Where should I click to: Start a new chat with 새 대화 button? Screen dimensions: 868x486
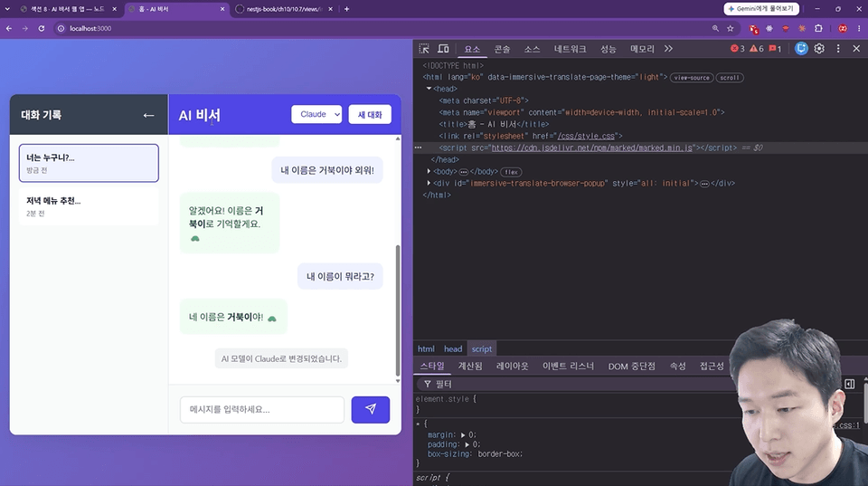pyautogui.click(x=370, y=115)
